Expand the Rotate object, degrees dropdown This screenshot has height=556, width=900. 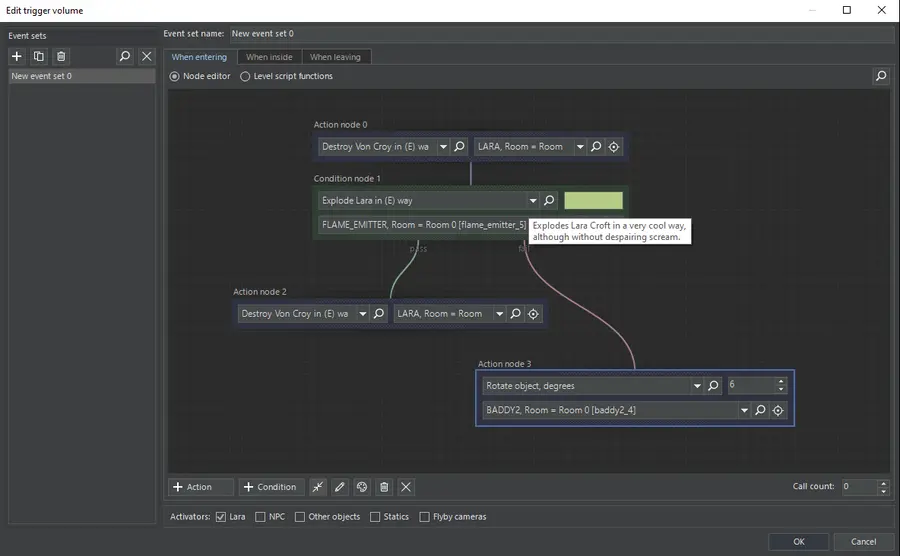696,386
